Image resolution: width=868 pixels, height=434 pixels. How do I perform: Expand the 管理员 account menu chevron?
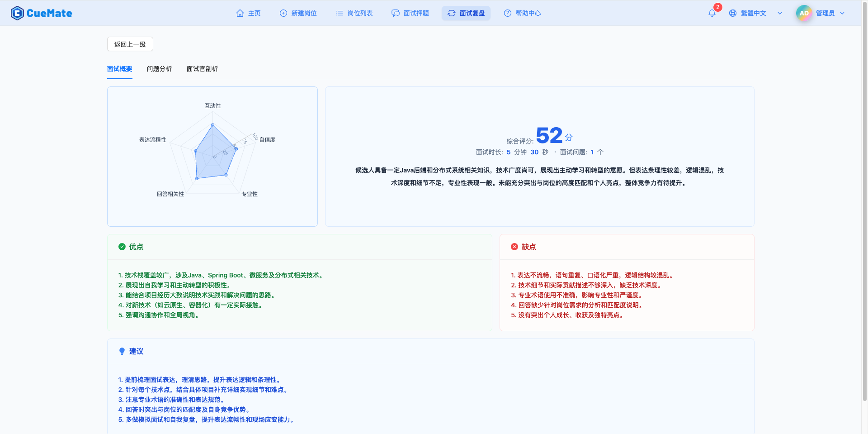(842, 13)
